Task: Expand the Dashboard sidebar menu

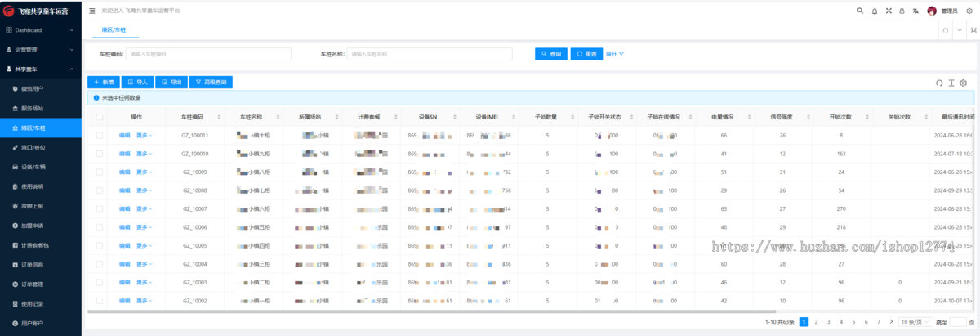Action: (x=41, y=29)
